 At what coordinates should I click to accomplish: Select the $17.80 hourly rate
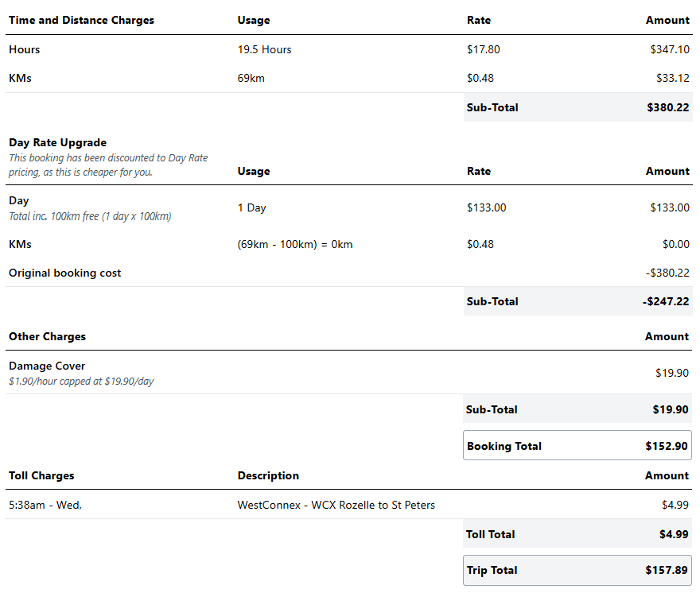483,49
